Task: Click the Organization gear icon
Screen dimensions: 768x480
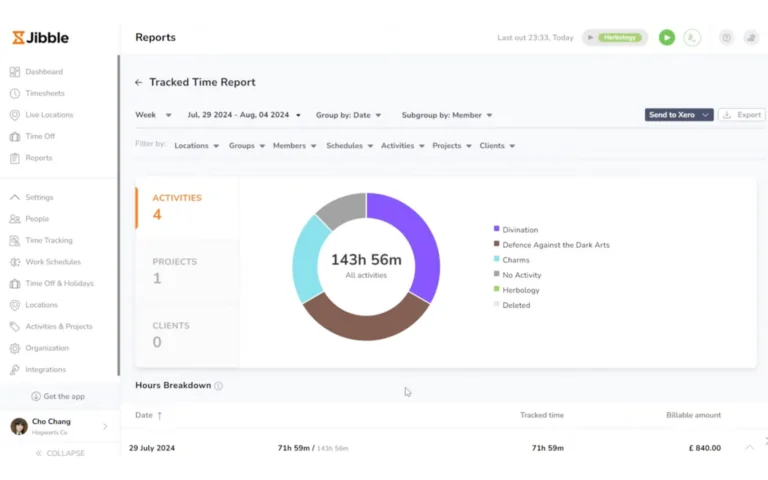Action: click(15, 348)
